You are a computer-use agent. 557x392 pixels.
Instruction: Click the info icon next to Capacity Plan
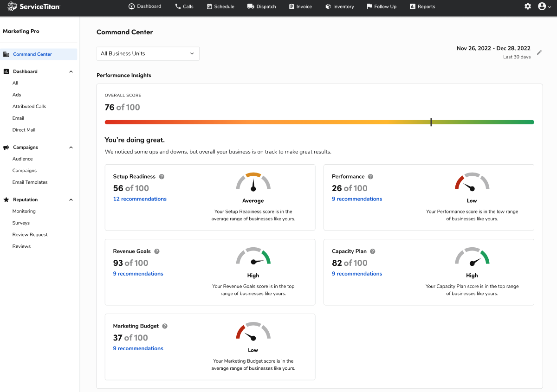pyautogui.click(x=373, y=251)
